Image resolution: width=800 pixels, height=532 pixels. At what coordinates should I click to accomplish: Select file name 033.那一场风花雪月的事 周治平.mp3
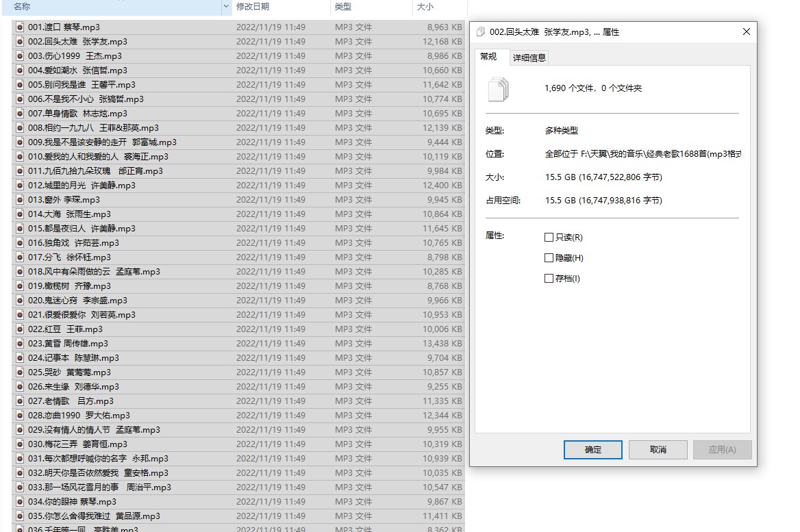pos(99,487)
